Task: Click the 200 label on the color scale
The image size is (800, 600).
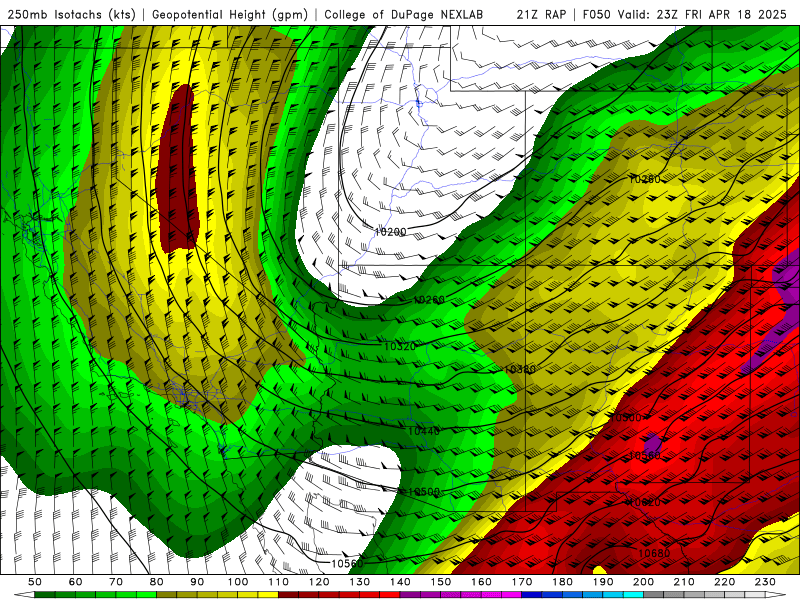Action: tap(644, 582)
